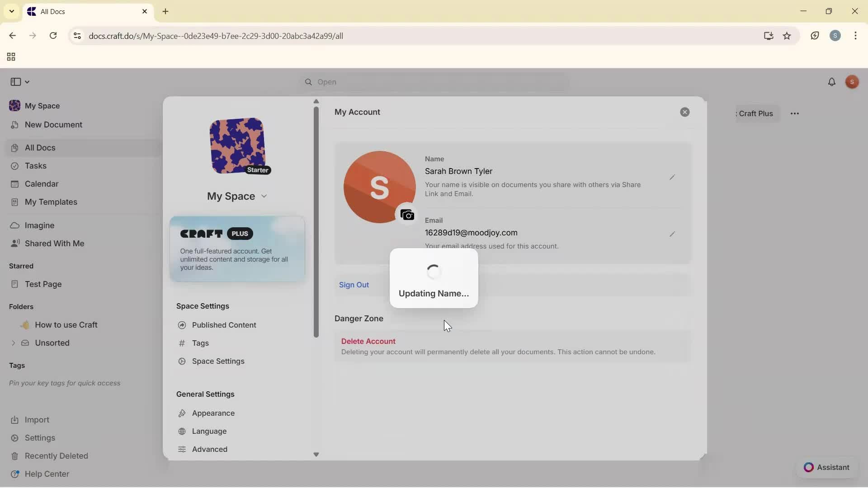Open Language settings via the globe icon
Image resolution: width=868 pixels, height=488 pixels.
[209, 431]
